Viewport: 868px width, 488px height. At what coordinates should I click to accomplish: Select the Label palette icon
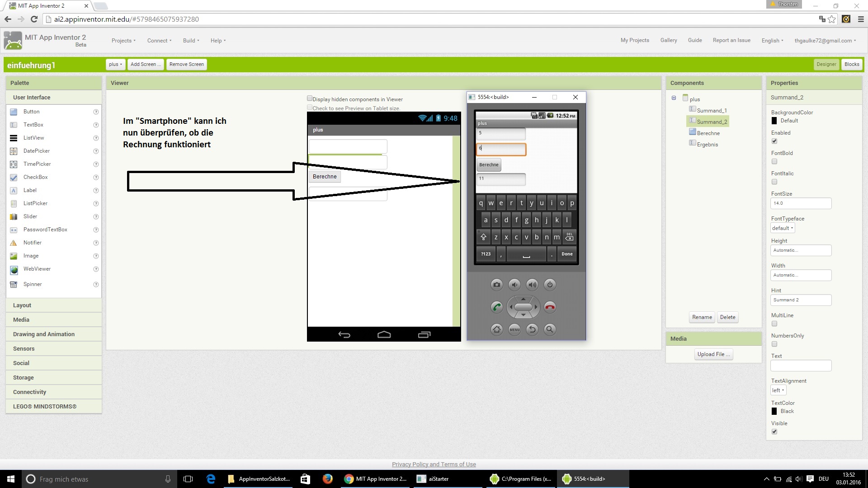[x=14, y=190]
